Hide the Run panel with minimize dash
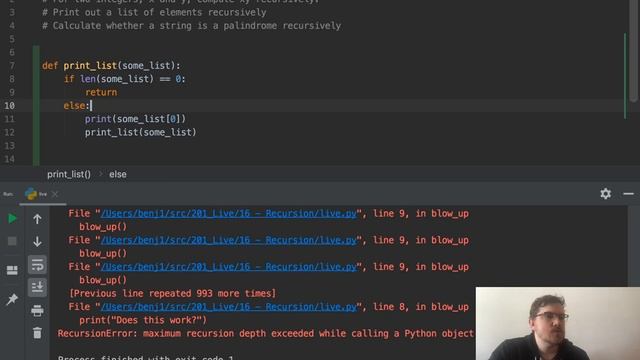 [629, 194]
